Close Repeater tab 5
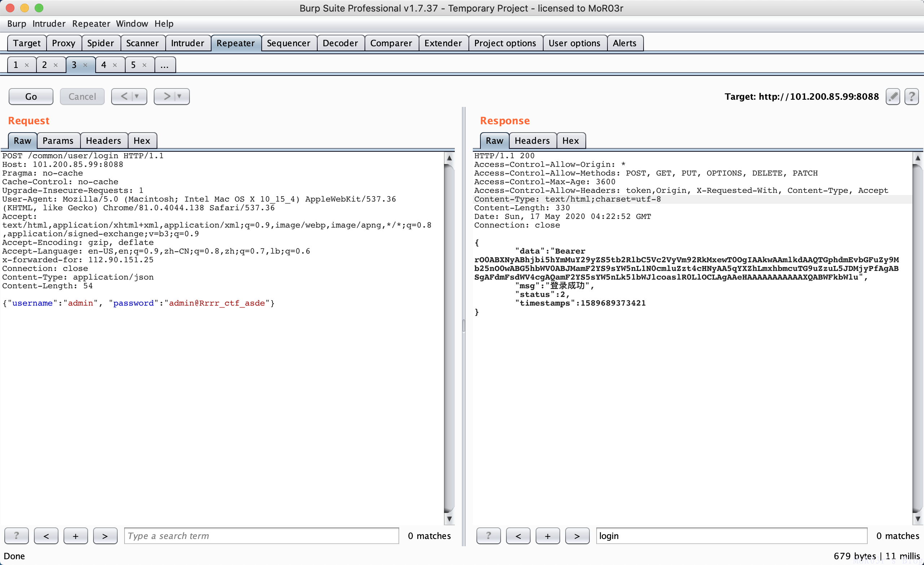 point(144,65)
